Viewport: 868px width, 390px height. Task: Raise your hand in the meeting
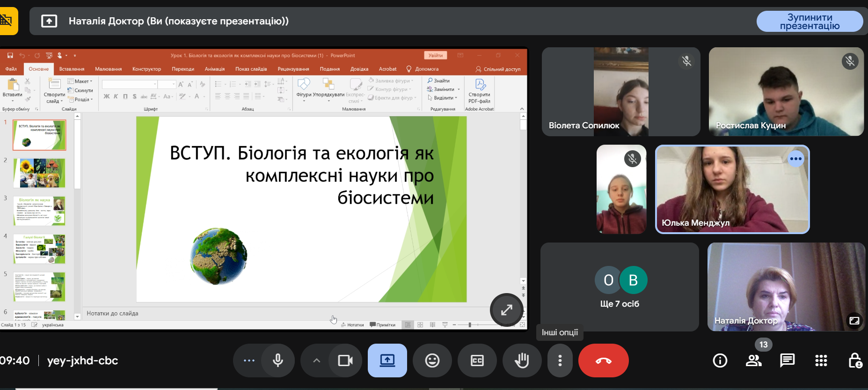click(522, 361)
